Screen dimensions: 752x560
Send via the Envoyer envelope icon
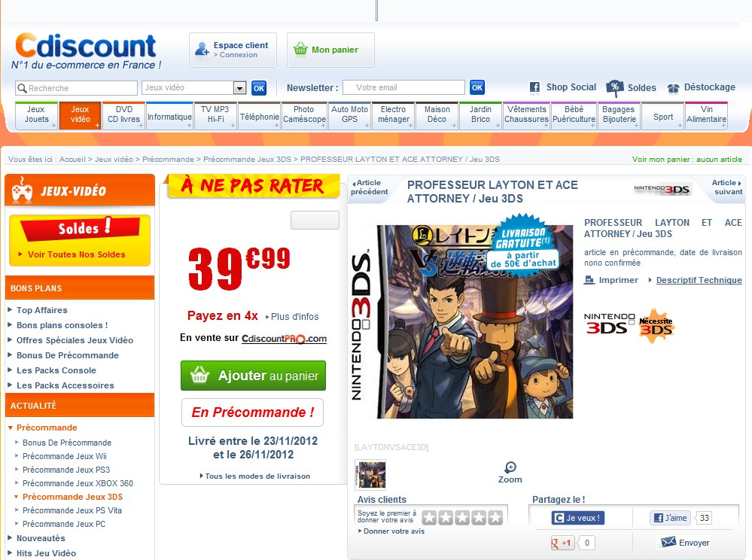[x=668, y=542]
